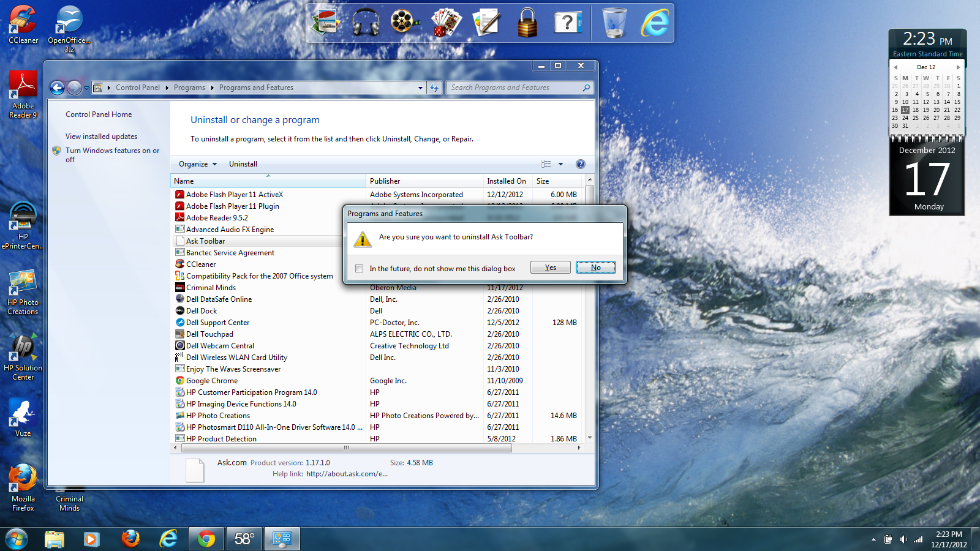The height and width of the screenshot is (551, 980).
Task: Show hidden system tray icons
Action: click(x=873, y=539)
